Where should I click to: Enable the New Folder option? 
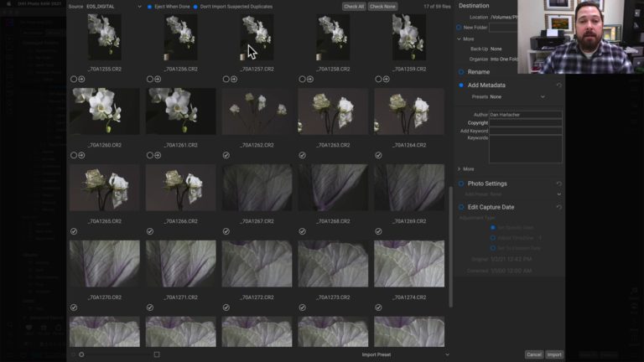[459, 28]
